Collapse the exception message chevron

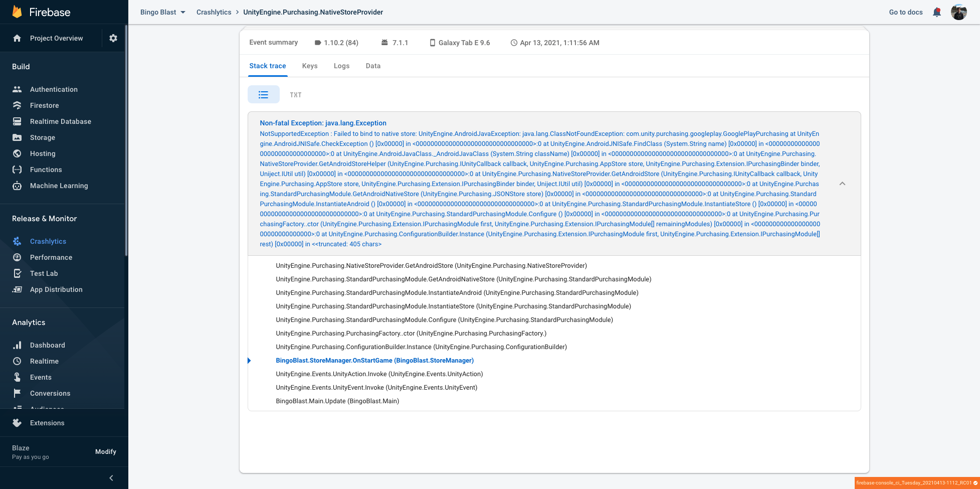(842, 184)
